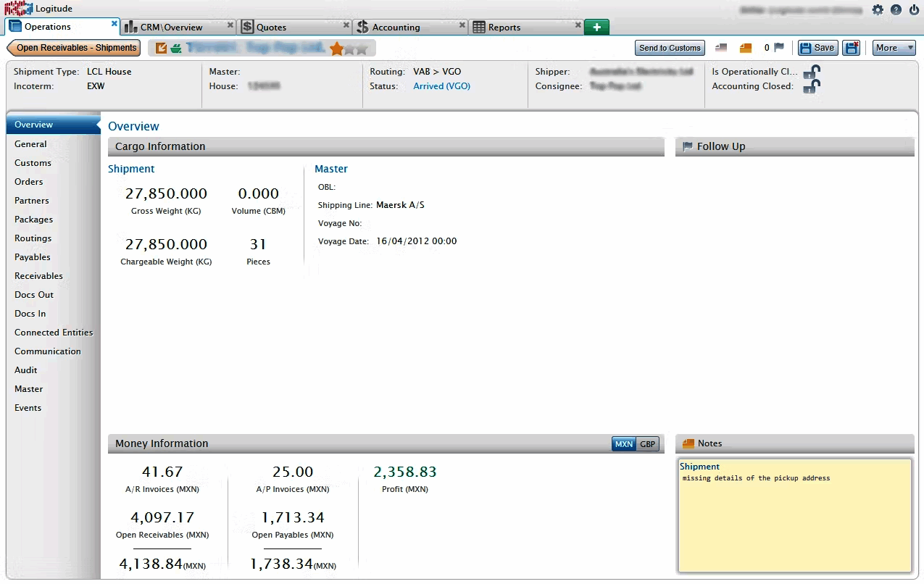Toggle the Is Operationally Closed lock
This screenshot has height=584, width=924.
point(812,72)
